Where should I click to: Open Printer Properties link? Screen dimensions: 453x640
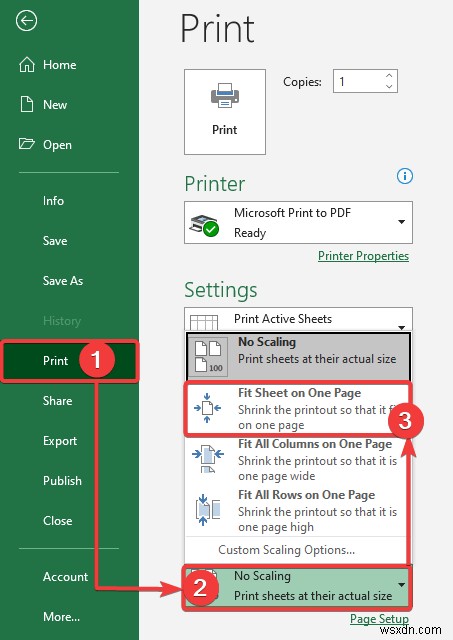[363, 256]
